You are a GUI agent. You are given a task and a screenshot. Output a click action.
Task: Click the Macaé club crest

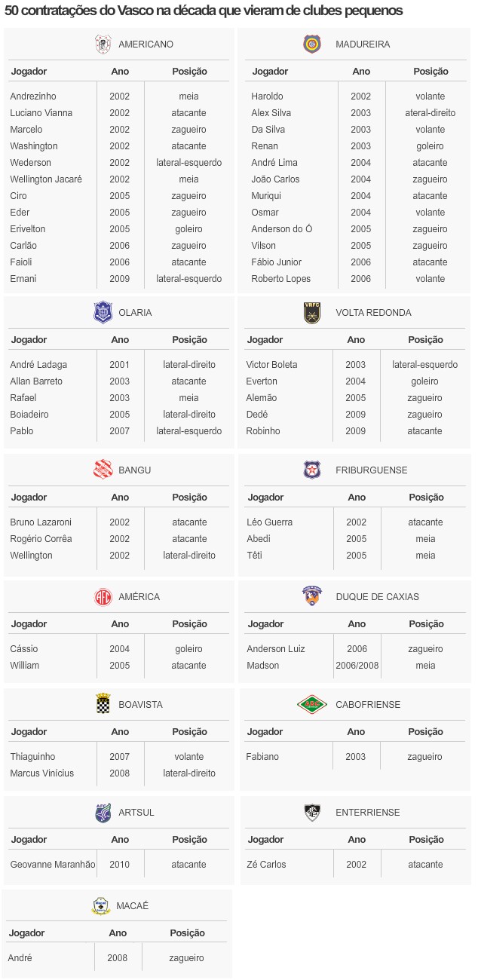(x=100, y=906)
